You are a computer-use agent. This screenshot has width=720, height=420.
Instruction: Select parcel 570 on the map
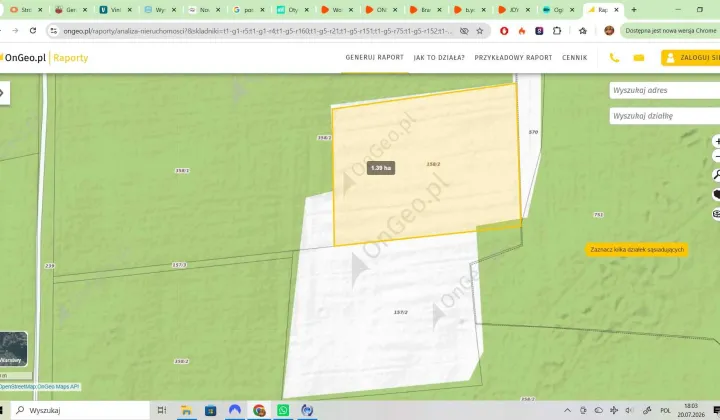coord(533,132)
